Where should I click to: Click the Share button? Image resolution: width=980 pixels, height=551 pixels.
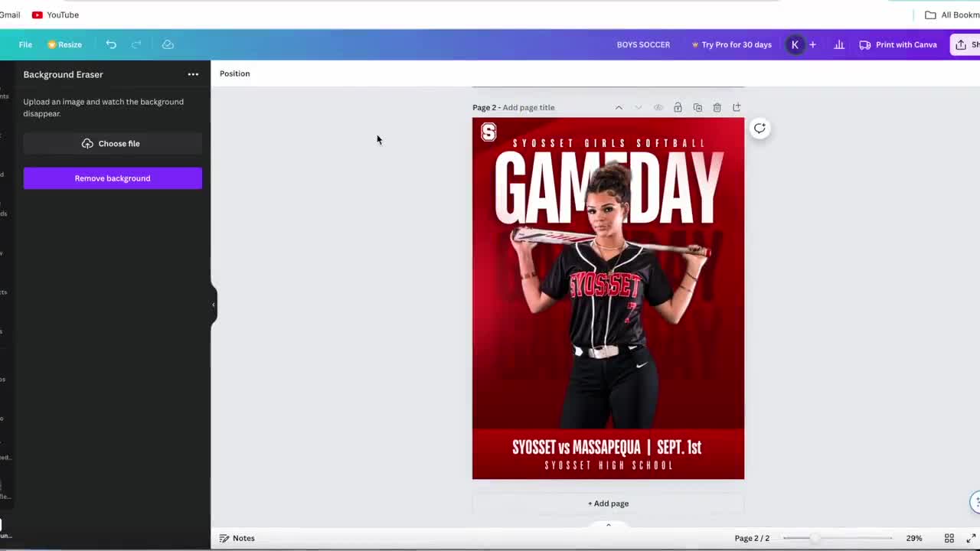pos(966,44)
